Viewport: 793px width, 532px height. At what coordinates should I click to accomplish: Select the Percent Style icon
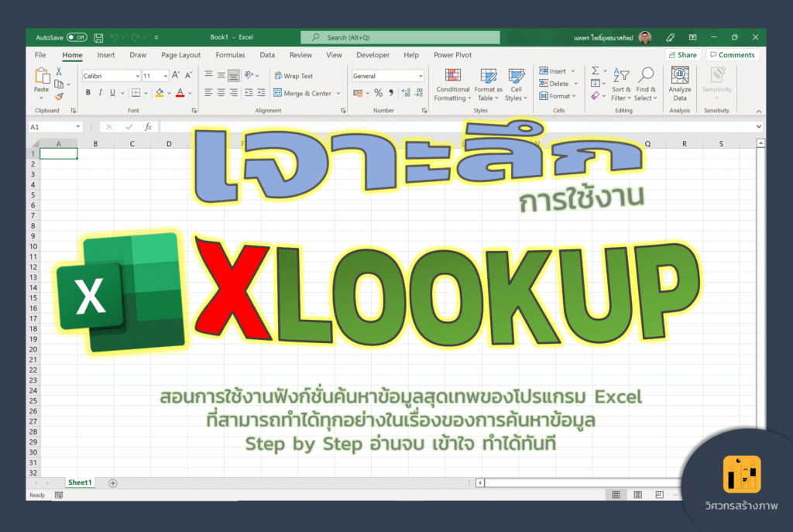point(378,93)
